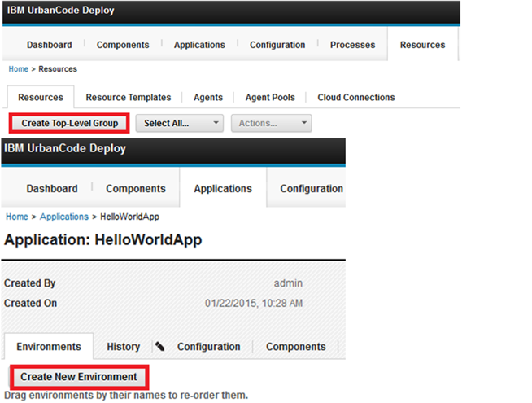Switch to Cloud Connections tab
The image size is (532, 403).
356,98
